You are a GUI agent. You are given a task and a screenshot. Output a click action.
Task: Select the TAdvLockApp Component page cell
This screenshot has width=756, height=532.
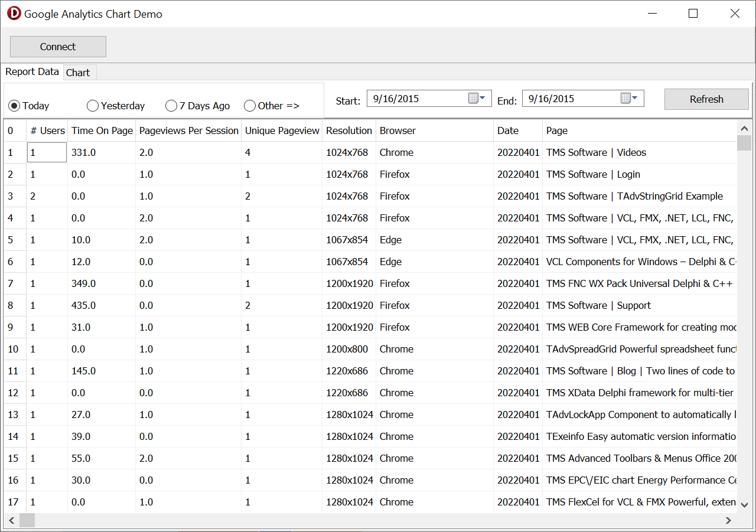[640, 414]
